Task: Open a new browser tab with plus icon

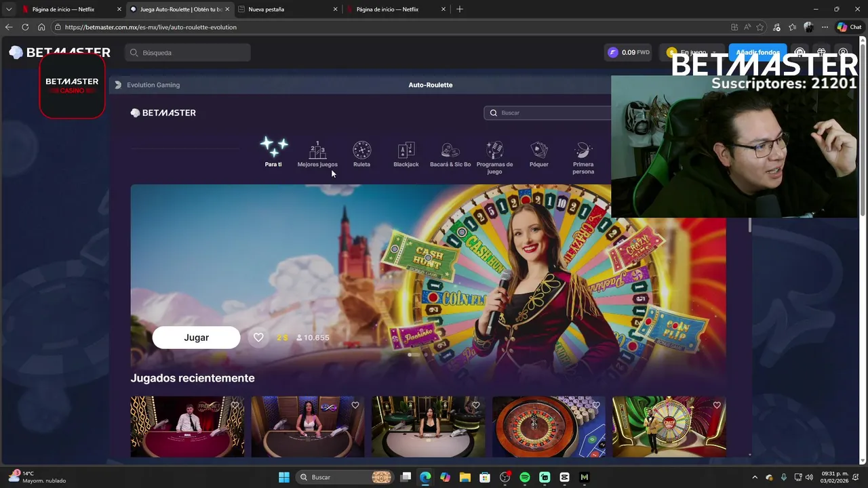Action: pos(460,9)
